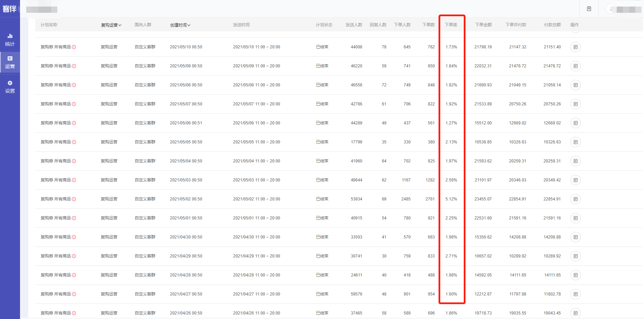Viewport: 644px width, 319px height.
Task: Open details icon for 2021/04/30 00:50 plan
Action: (575, 237)
